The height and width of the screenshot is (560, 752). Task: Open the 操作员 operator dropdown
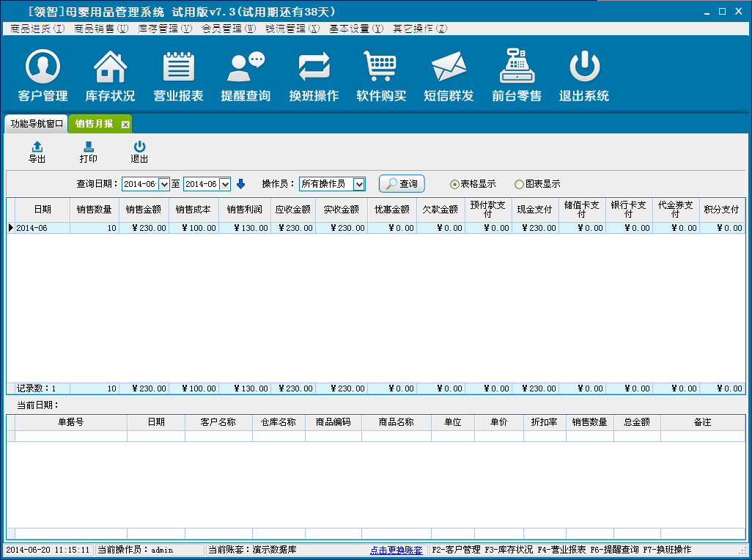tap(358, 184)
